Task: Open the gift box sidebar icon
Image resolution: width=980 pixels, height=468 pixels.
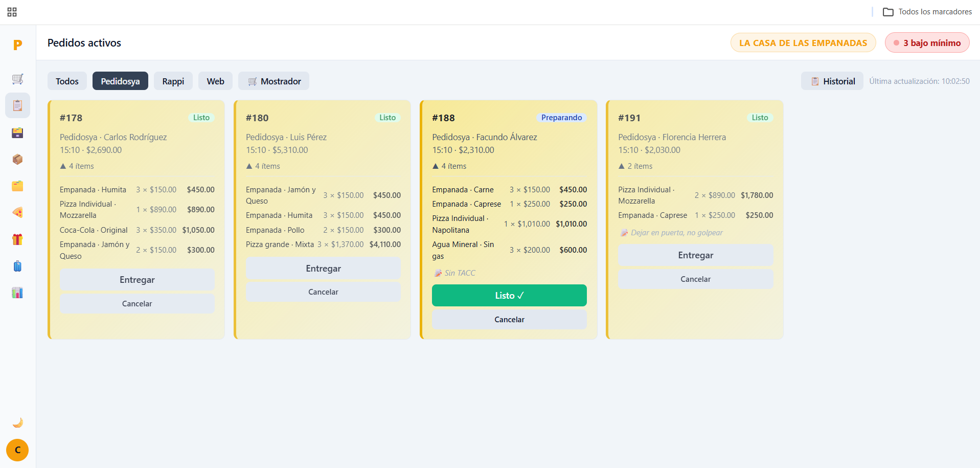Action: (17, 239)
